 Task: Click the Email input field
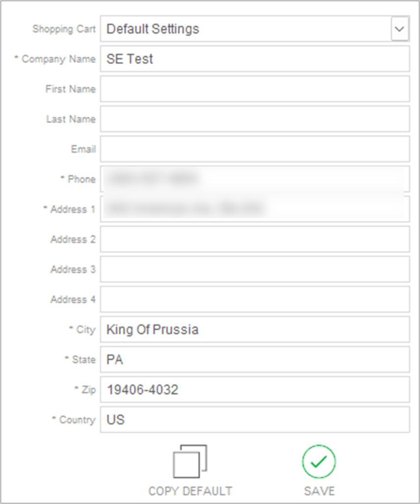[x=254, y=149]
